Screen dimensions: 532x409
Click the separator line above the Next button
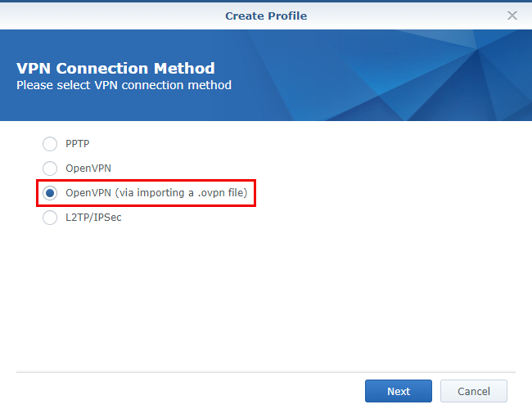coord(266,372)
